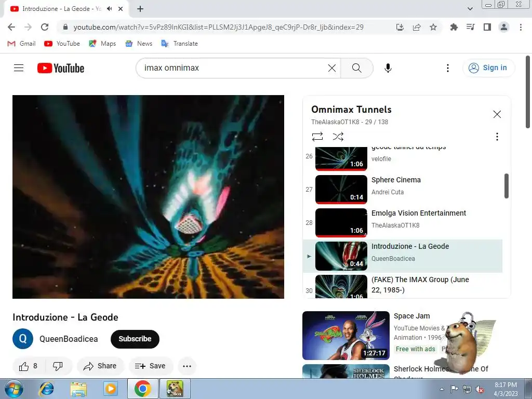Viewport: 532px width, 399px height.
Task: Close the Omnimax Tunnels playlist panel
Action: pyautogui.click(x=497, y=114)
